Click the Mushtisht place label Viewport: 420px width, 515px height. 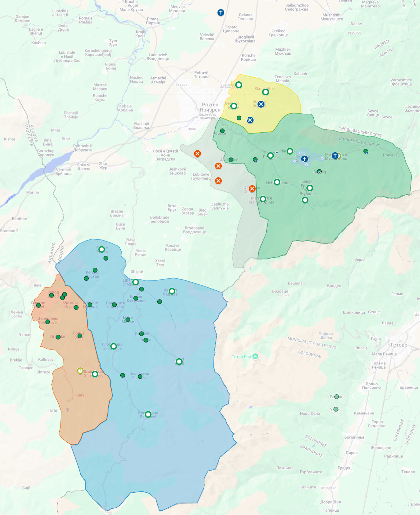[332, 17]
